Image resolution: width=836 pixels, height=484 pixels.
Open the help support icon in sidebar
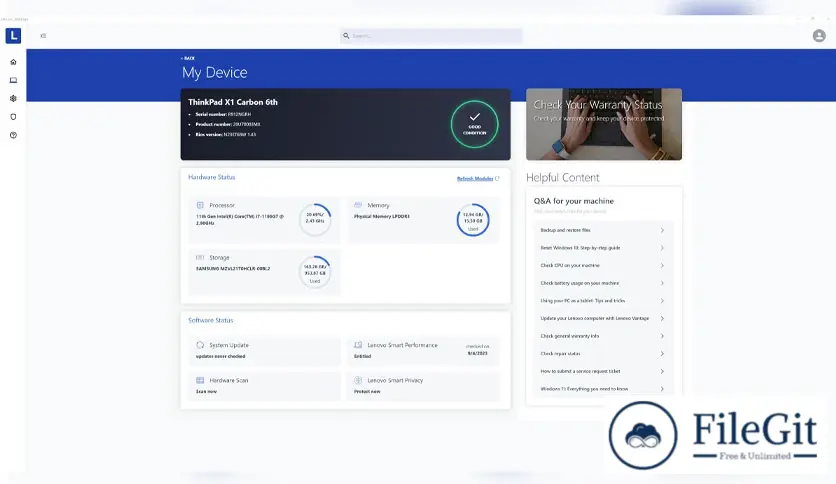13,135
